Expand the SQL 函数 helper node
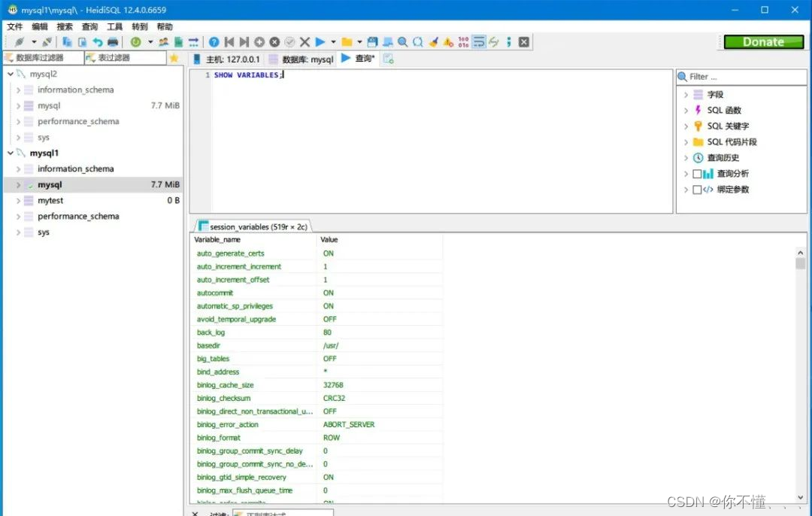This screenshot has height=516, width=812. pyautogui.click(x=686, y=111)
